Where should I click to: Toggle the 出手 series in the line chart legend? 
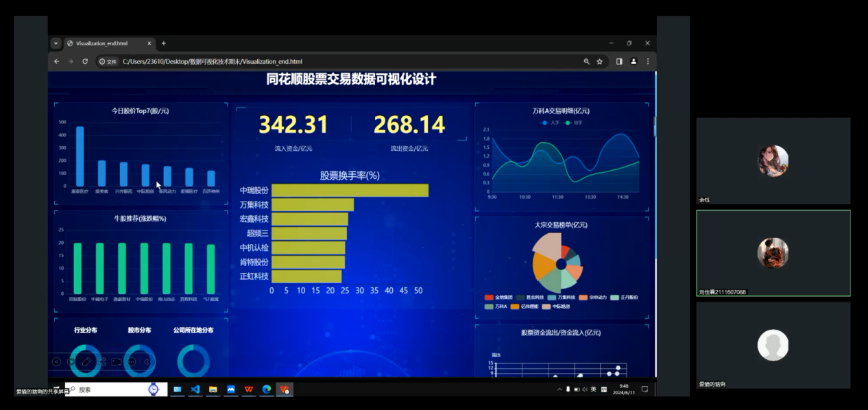click(x=573, y=123)
